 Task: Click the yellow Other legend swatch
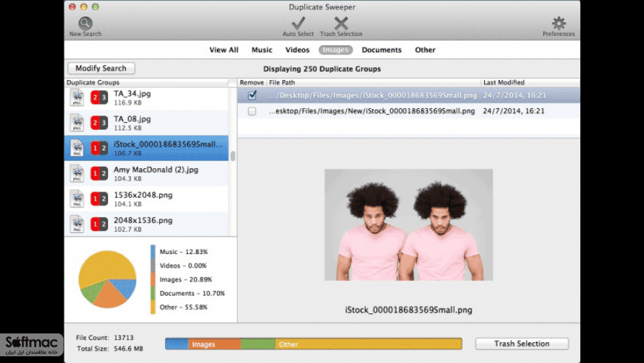click(153, 307)
